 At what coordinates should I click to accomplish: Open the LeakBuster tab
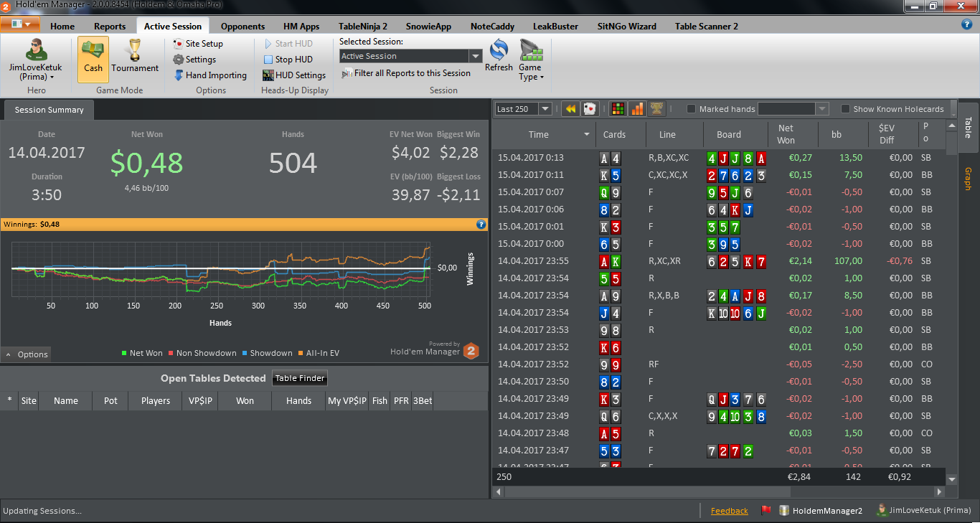point(555,27)
